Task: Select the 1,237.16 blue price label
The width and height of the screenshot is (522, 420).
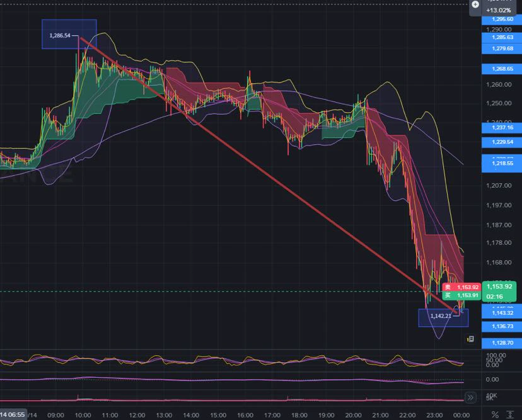Action: 502,128
